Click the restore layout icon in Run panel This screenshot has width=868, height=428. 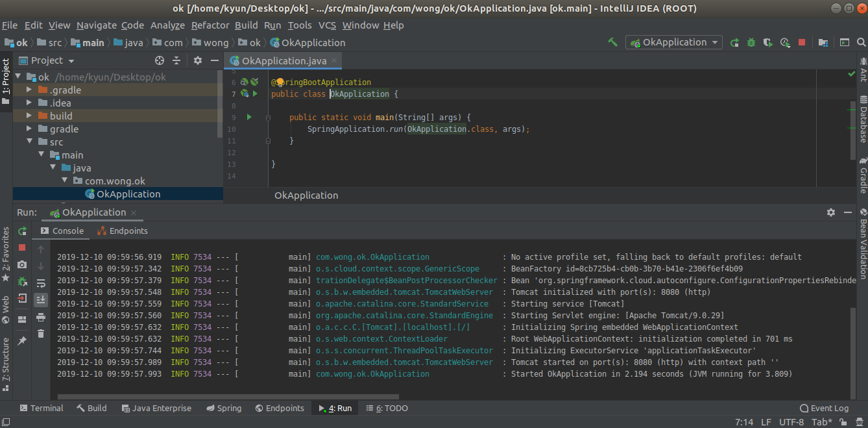point(22,319)
